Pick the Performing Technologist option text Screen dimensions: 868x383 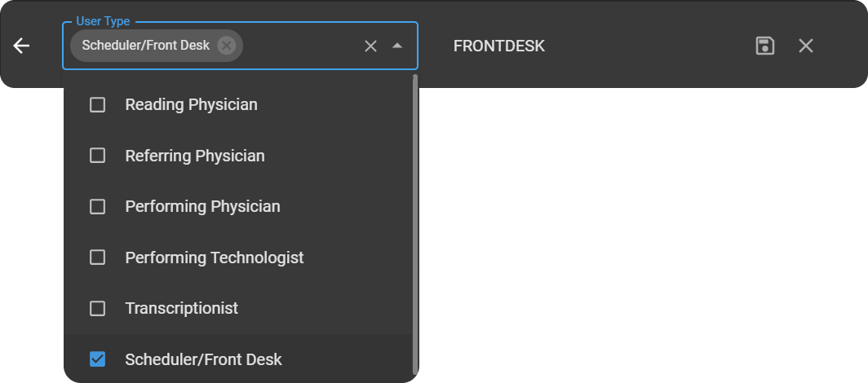click(215, 258)
